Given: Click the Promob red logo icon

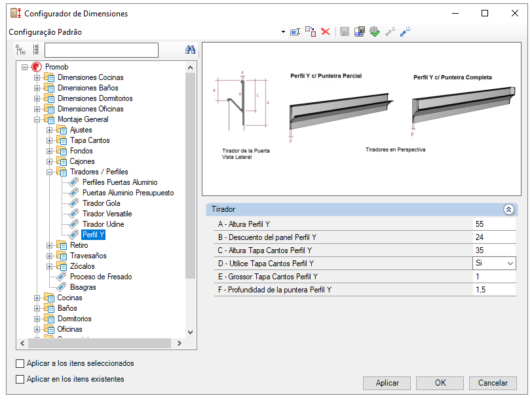Looking at the screenshot, I should [37, 67].
